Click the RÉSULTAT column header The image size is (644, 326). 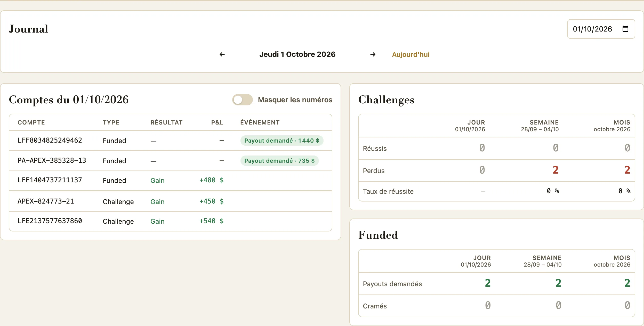[x=166, y=122]
